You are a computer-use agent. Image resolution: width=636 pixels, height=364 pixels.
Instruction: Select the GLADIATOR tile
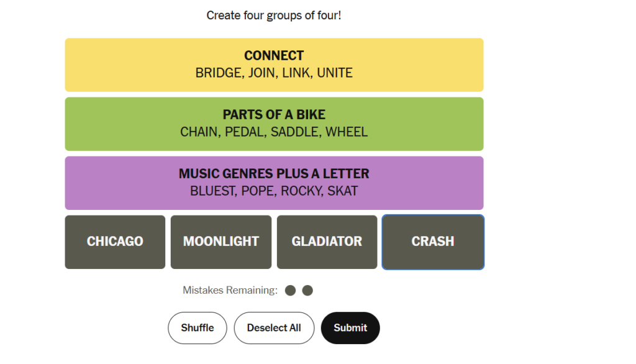click(327, 242)
